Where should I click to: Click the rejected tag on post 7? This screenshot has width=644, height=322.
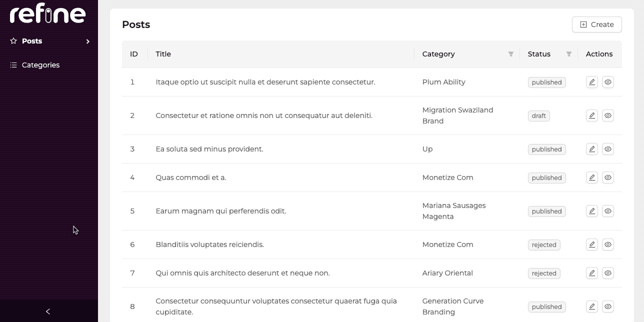[544, 273]
